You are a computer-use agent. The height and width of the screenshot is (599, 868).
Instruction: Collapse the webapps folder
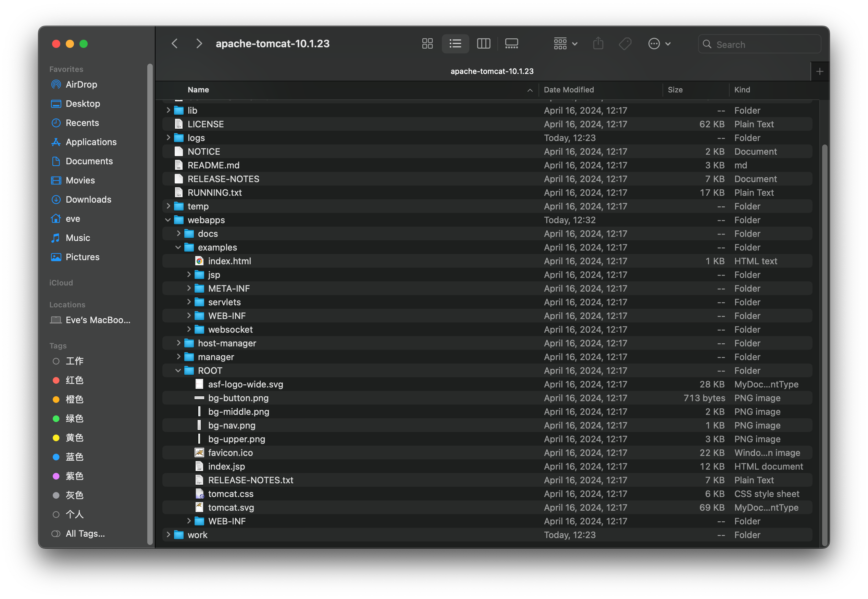168,220
